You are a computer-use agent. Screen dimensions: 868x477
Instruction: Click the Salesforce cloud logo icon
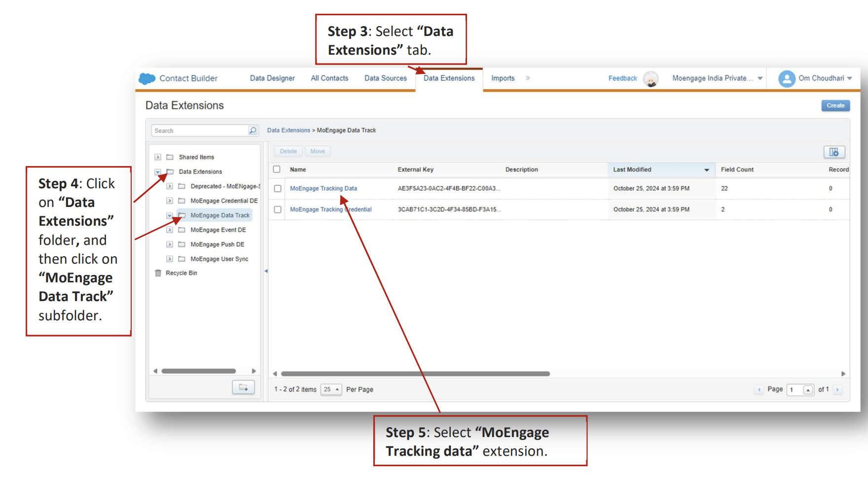pyautogui.click(x=147, y=78)
